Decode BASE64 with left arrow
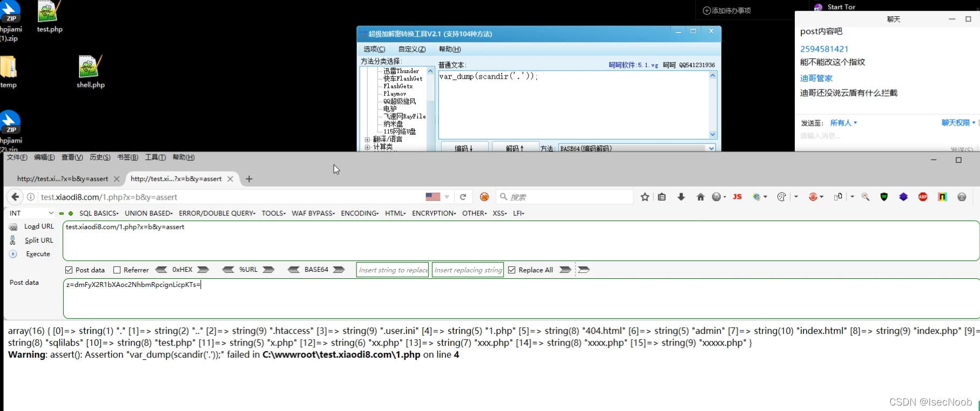980x411 pixels. click(294, 270)
